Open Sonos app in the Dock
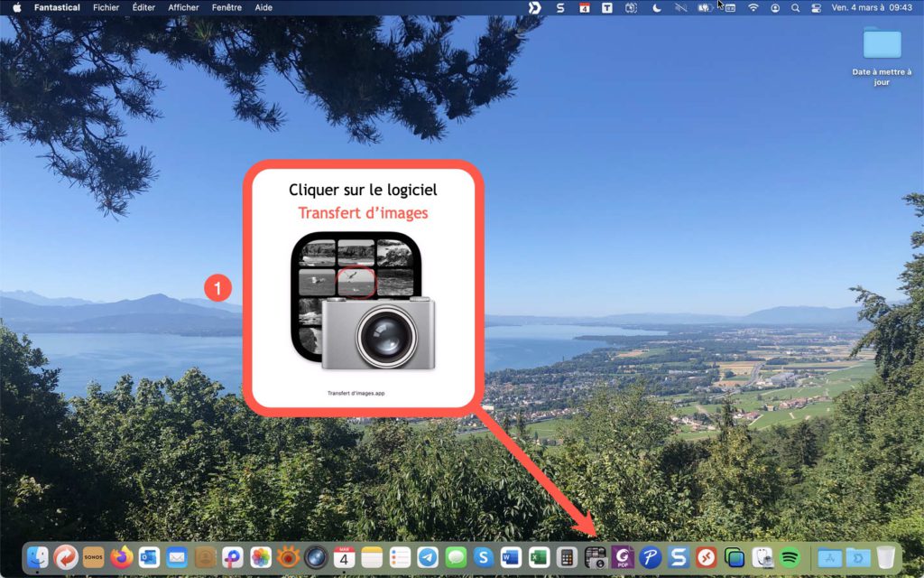 point(93,557)
